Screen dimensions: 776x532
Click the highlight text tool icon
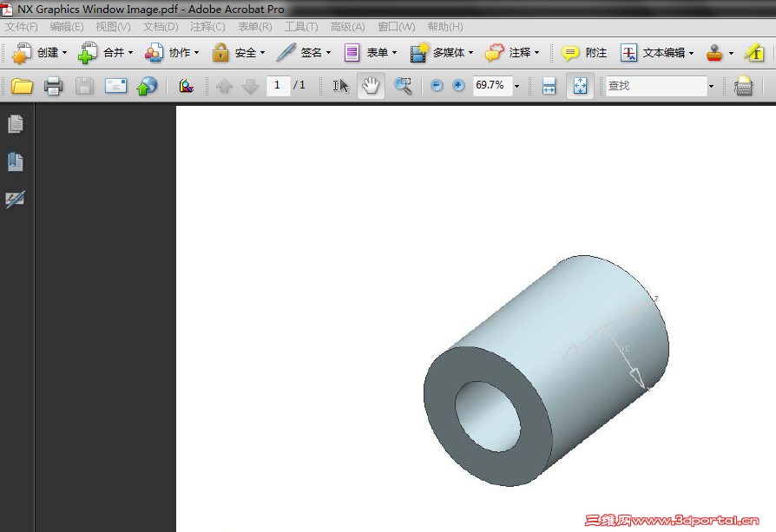(x=754, y=52)
